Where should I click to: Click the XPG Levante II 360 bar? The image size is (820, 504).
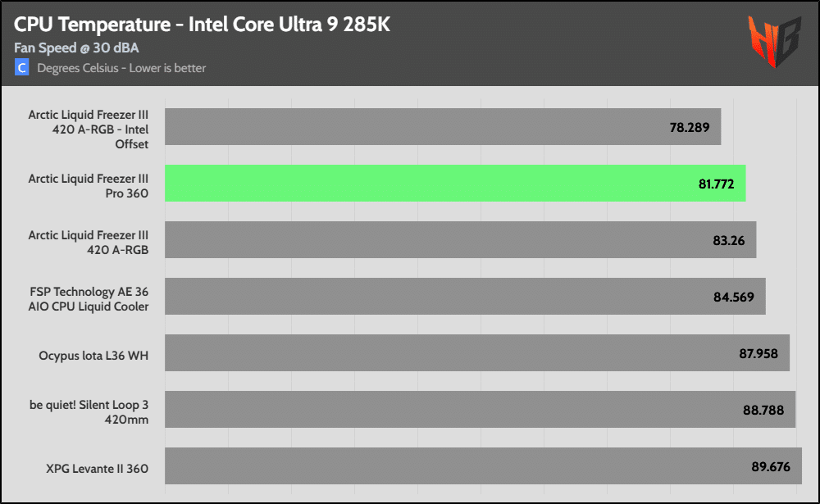point(483,465)
